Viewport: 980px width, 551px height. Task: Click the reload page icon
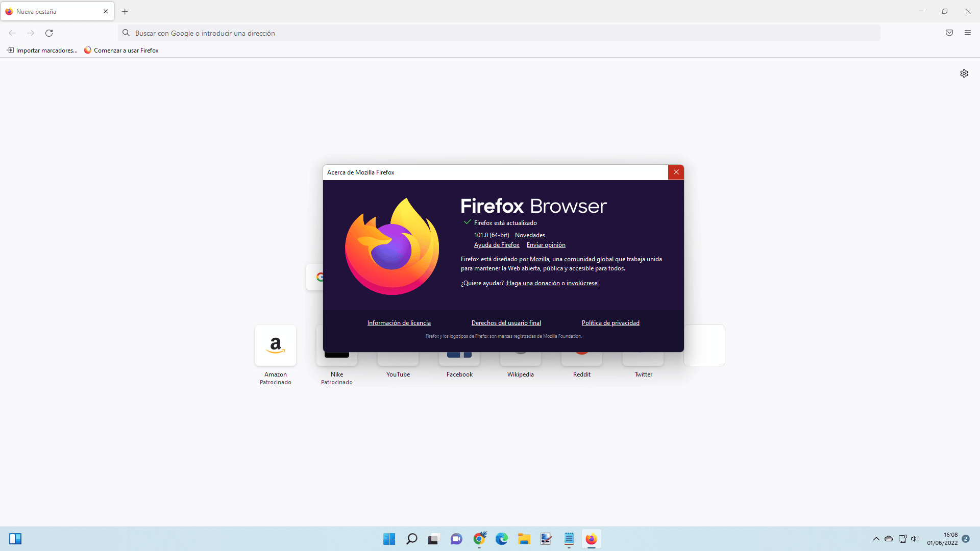[x=49, y=33]
